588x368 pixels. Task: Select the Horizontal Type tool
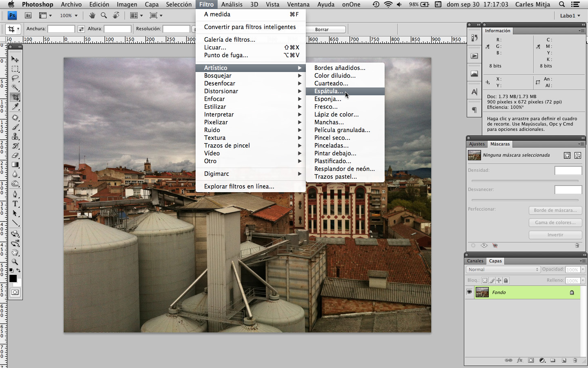pos(15,204)
